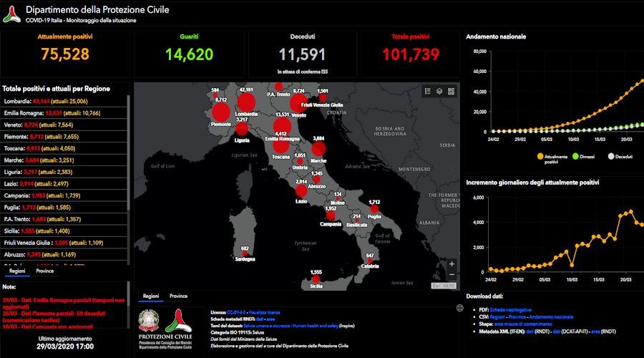Download the Regioni CSV link
644x358 pixels.
pos(497,317)
